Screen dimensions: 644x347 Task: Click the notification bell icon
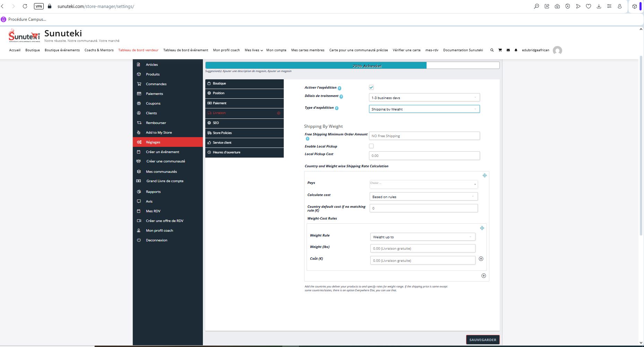pyautogui.click(x=516, y=50)
